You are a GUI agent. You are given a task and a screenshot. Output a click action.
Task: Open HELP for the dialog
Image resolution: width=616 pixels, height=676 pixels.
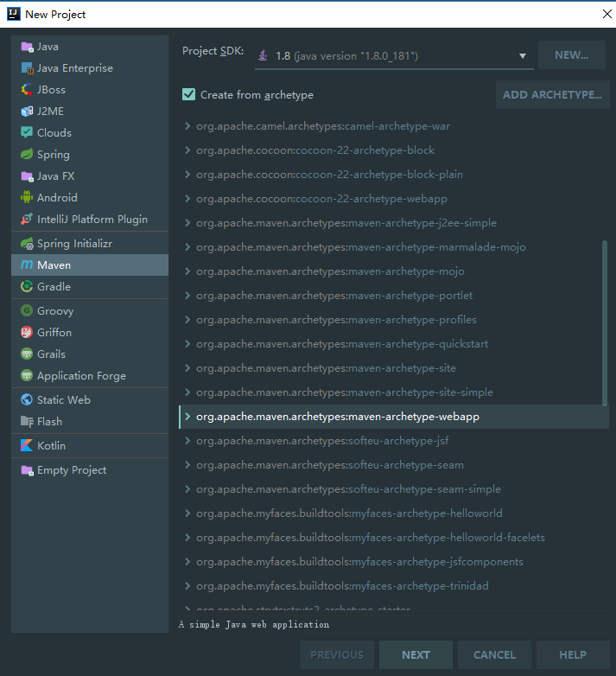[x=573, y=654]
